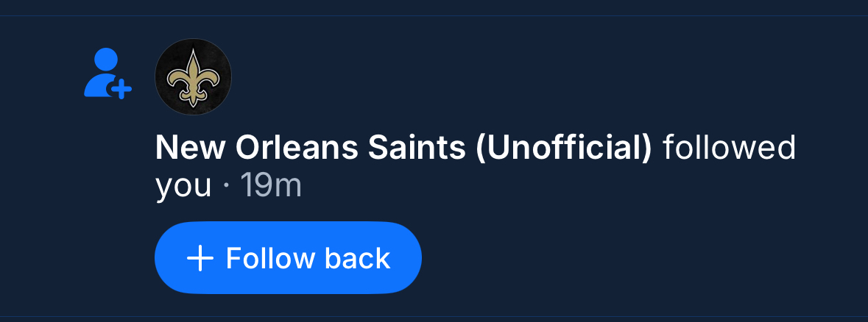868x322 pixels.
Task: Tap the small plus badge on the person icon
Action: coord(121,90)
